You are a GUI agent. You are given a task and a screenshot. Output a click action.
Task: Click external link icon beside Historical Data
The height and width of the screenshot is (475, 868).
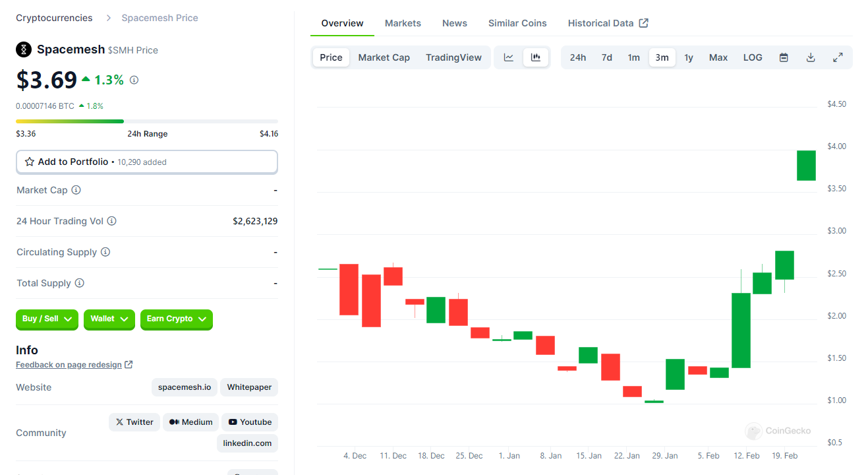pyautogui.click(x=644, y=23)
